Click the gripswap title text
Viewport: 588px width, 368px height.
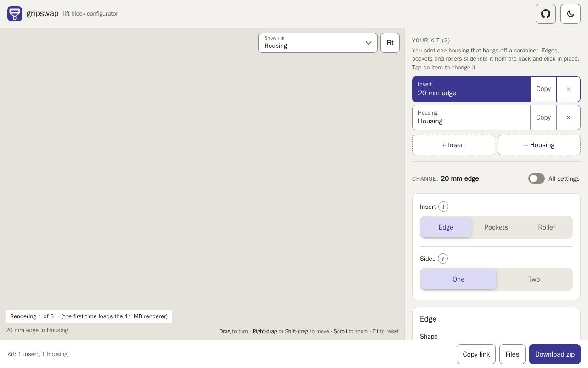(42, 14)
